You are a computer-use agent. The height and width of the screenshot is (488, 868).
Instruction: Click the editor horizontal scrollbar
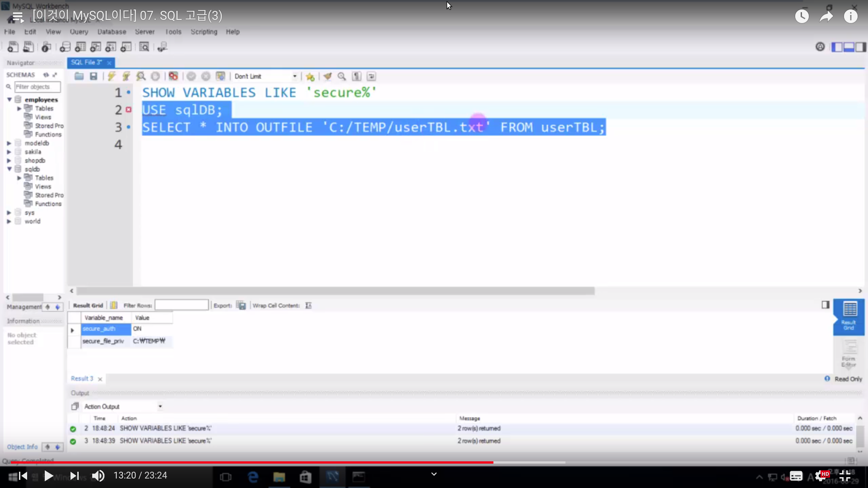(335, 291)
